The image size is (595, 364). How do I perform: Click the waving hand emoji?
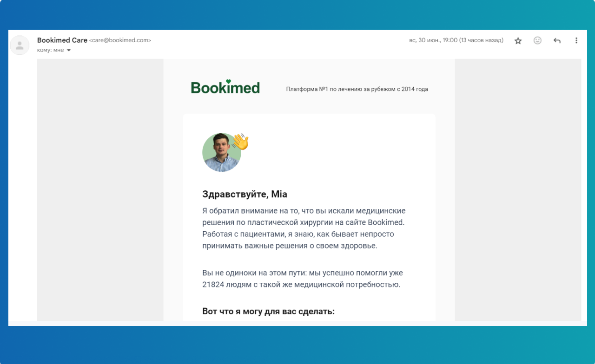[240, 142]
